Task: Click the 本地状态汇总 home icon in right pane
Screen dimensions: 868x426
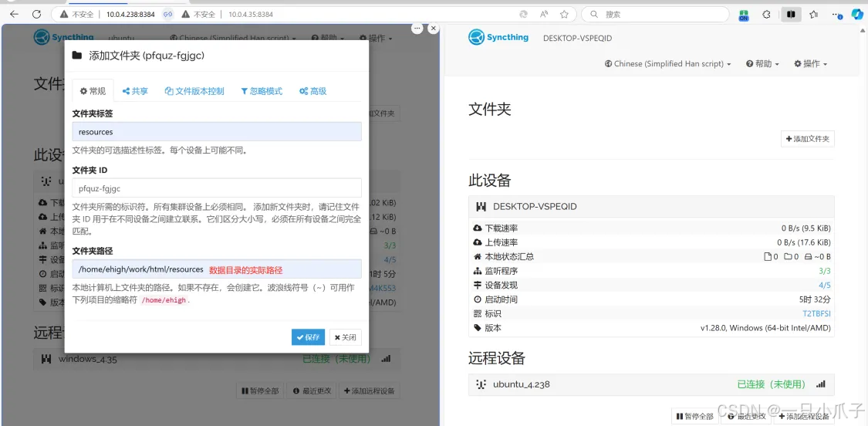Action: (x=478, y=257)
